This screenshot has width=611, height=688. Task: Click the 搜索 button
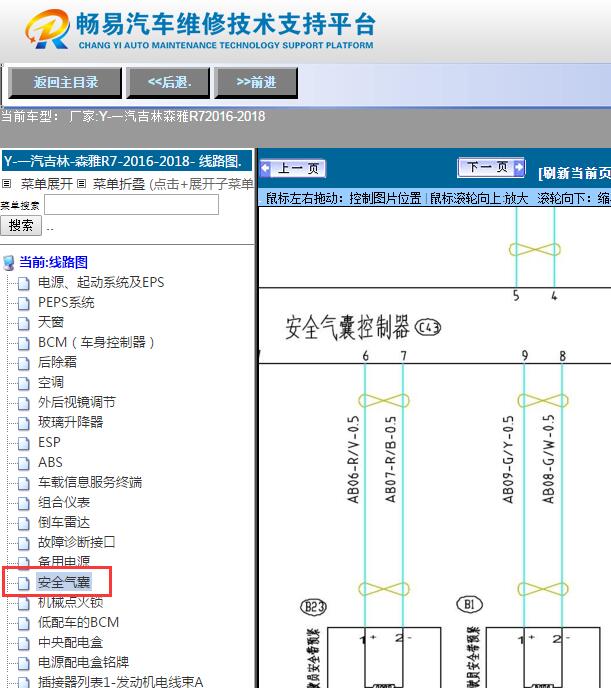pyautogui.click(x=21, y=226)
